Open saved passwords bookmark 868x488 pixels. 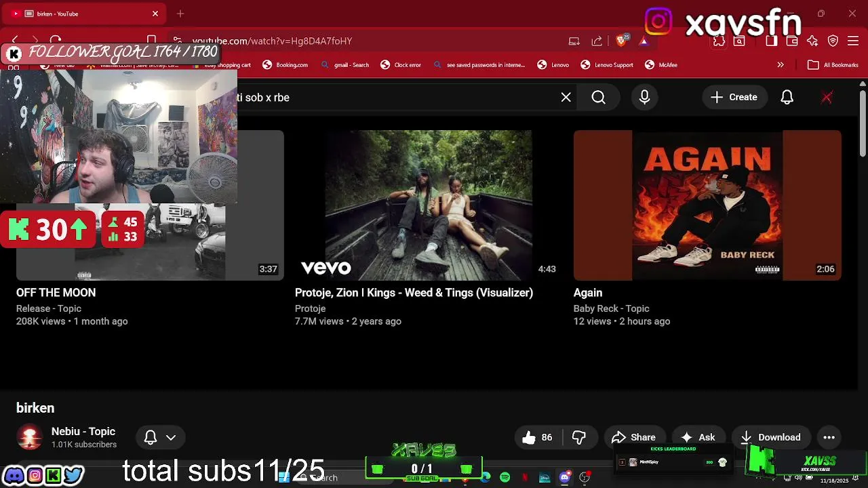pyautogui.click(x=479, y=65)
